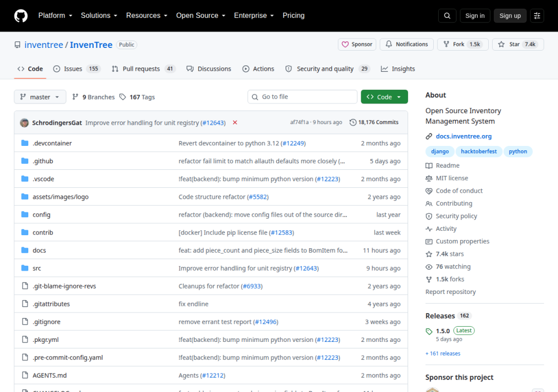The width and height of the screenshot is (558, 392).
Task: Switch to the Issues tab
Action: click(x=77, y=69)
